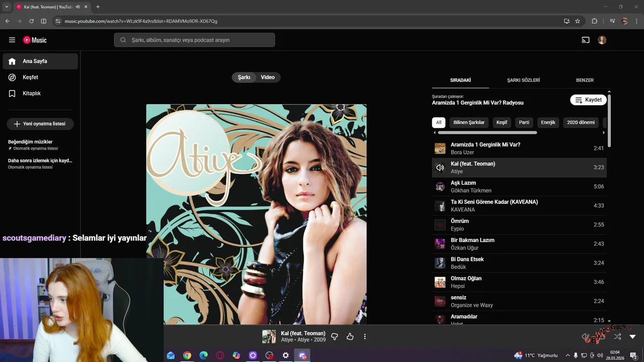Toggle shuffle in the player bar
The height and width of the screenshot is (362, 644).
[617, 336]
